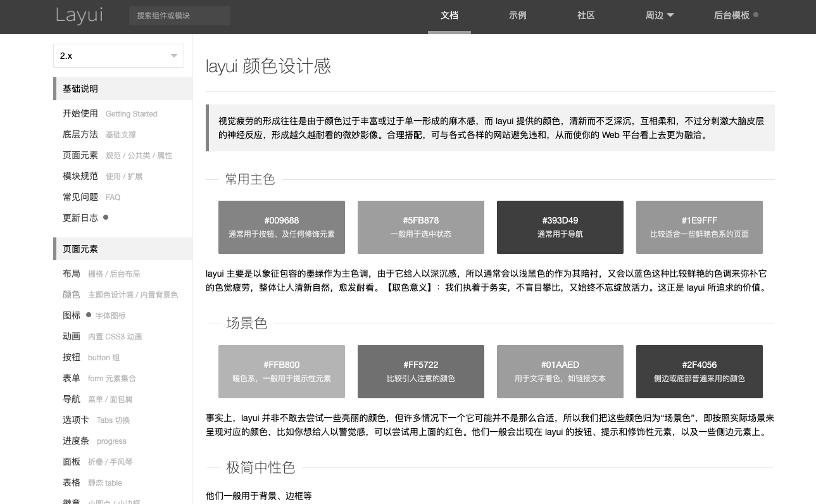
Task: Click the #1E9FFF color swatch
Action: click(700, 227)
